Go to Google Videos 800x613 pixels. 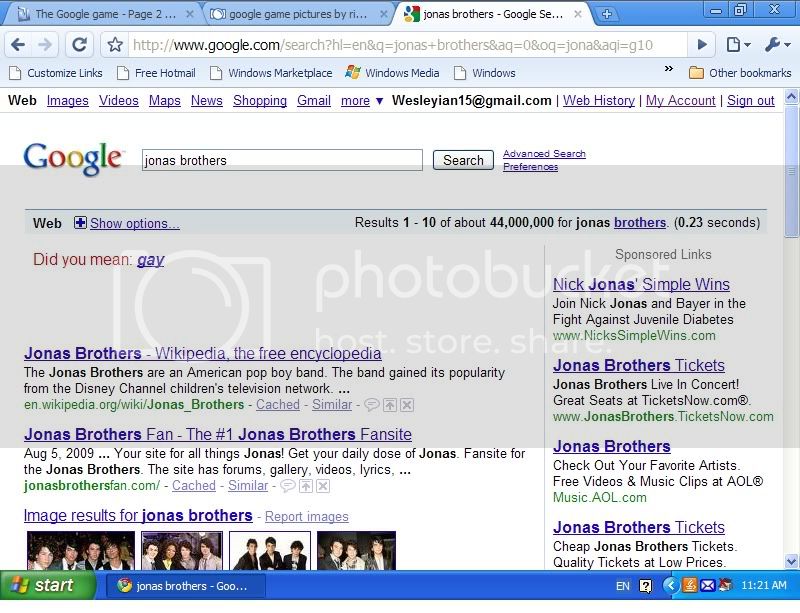click(119, 101)
